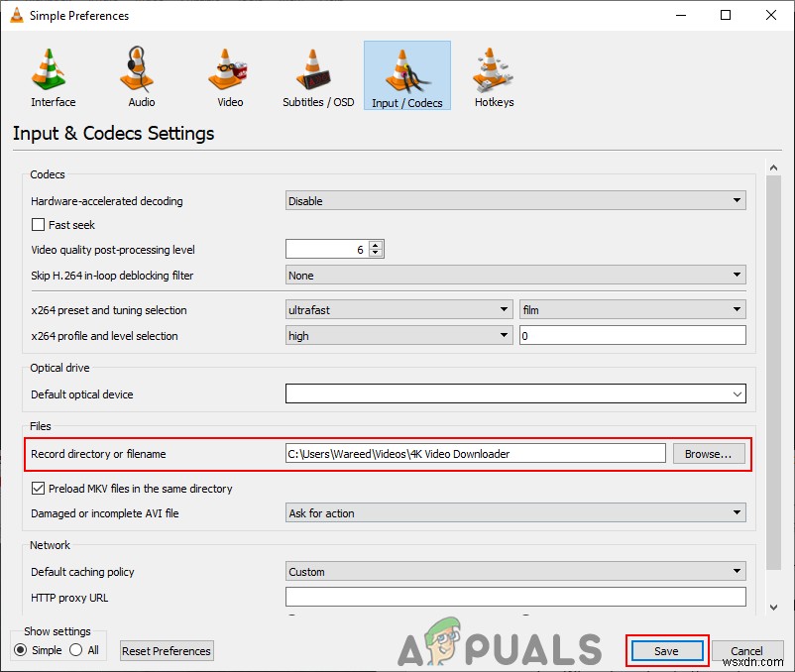Screen dimensions: 795x672
Task: Cancel the preferences dialog
Action: (x=745, y=651)
